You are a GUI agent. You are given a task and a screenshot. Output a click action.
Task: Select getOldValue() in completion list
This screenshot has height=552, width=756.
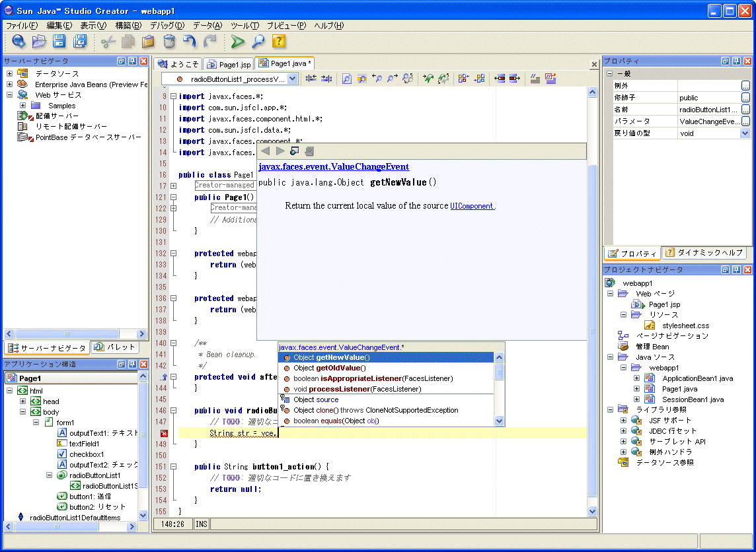(x=386, y=368)
